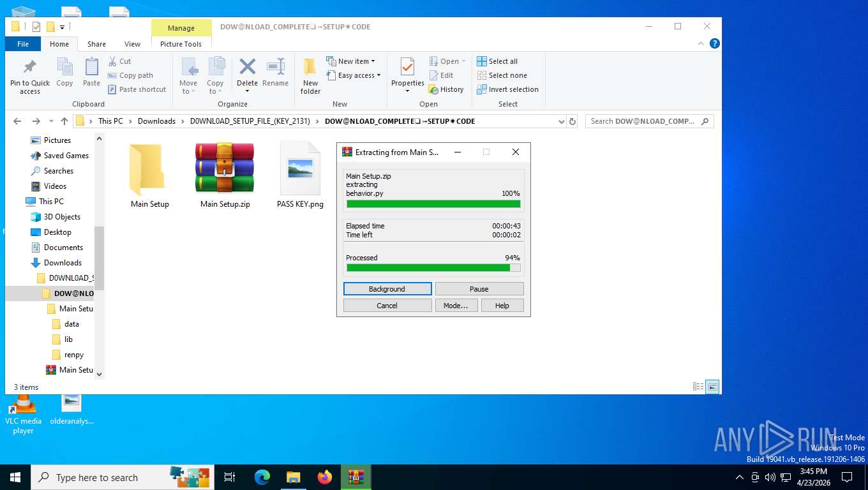Image resolution: width=868 pixels, height=490 pixels.
Task: Switch to details view layout icon
Action: click(698, 387)
